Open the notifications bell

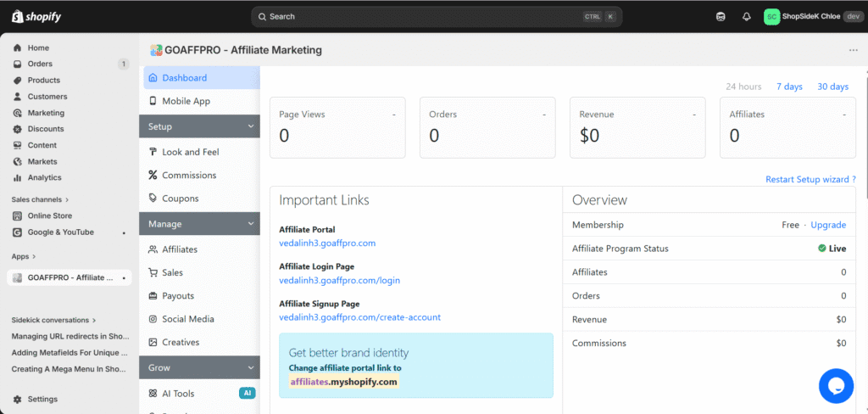tap(746, 17)
